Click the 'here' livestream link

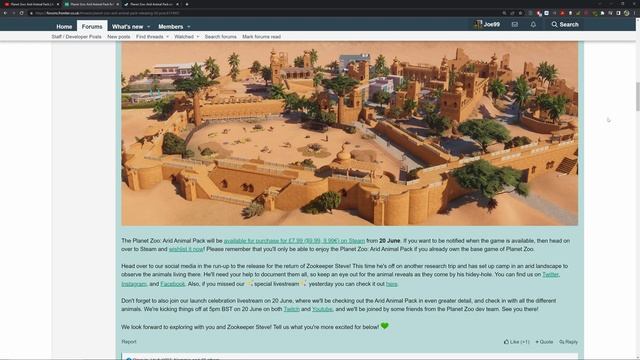(x=391, y=284)
